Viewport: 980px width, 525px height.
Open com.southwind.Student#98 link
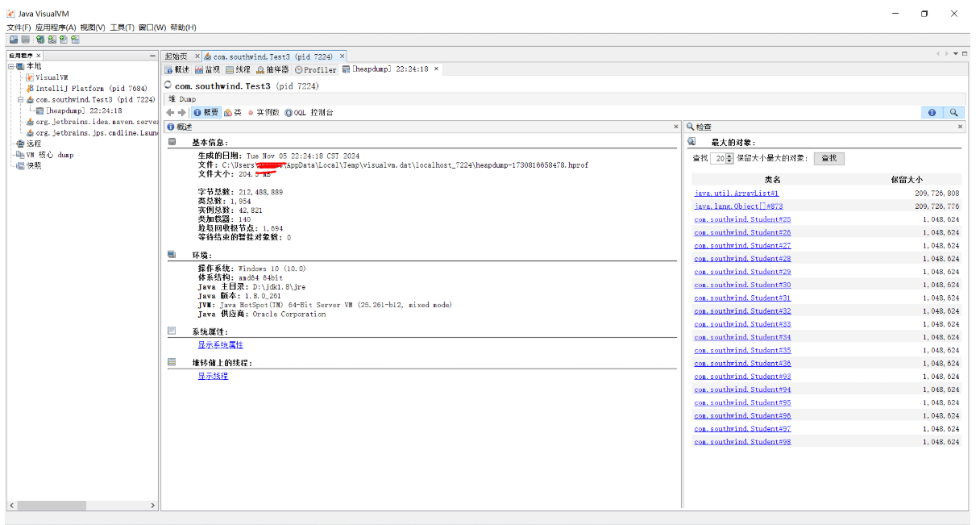tap(742, 441)
